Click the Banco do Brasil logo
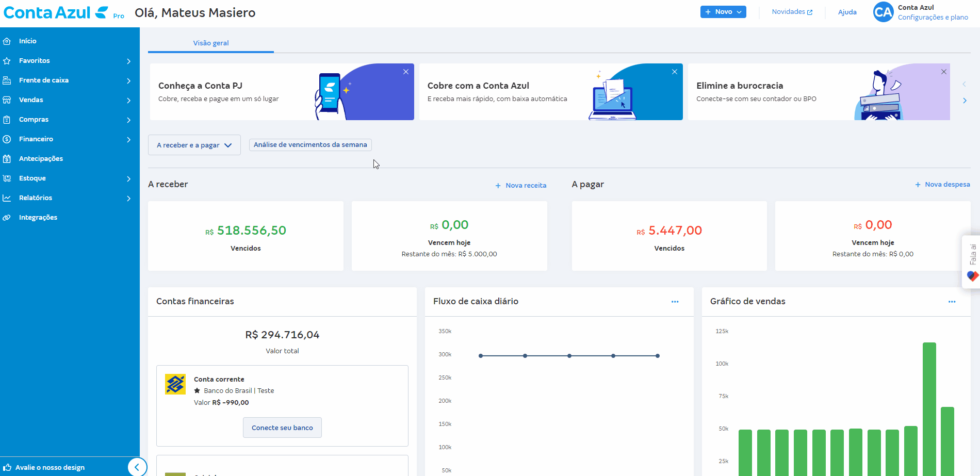The width and height of the screenshot is (980, 476). (x=175, y=385)
